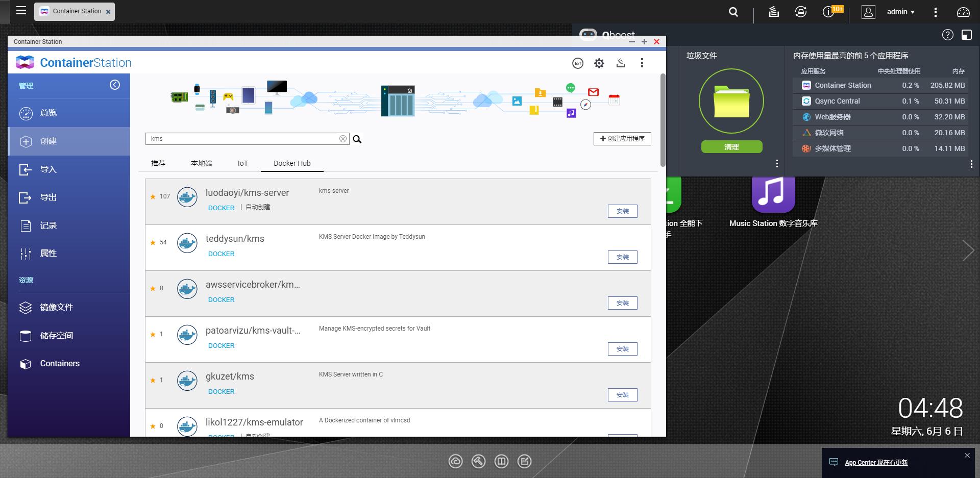The image size is (980, 478).
Task: Open Qboost help question mark icon
Action: (948, 35)
